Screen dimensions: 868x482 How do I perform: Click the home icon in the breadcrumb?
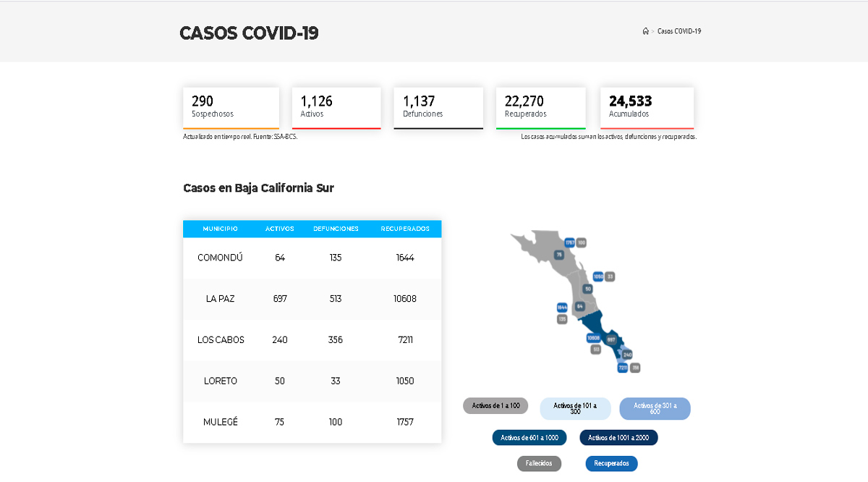646,31
